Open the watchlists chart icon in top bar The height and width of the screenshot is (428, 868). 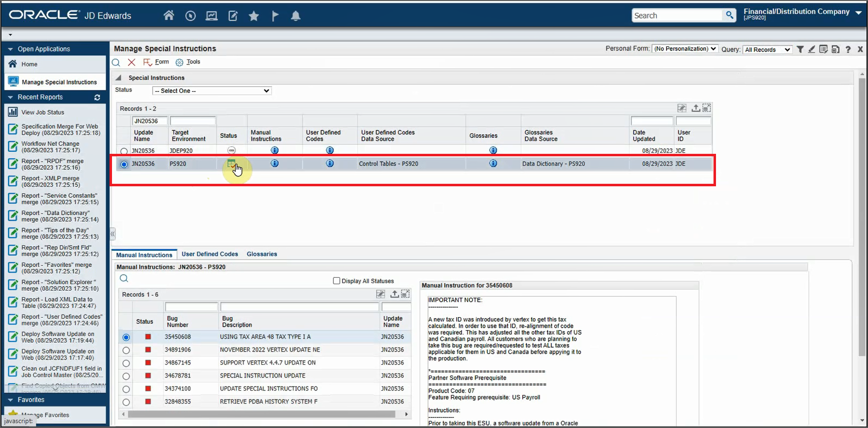211,16
